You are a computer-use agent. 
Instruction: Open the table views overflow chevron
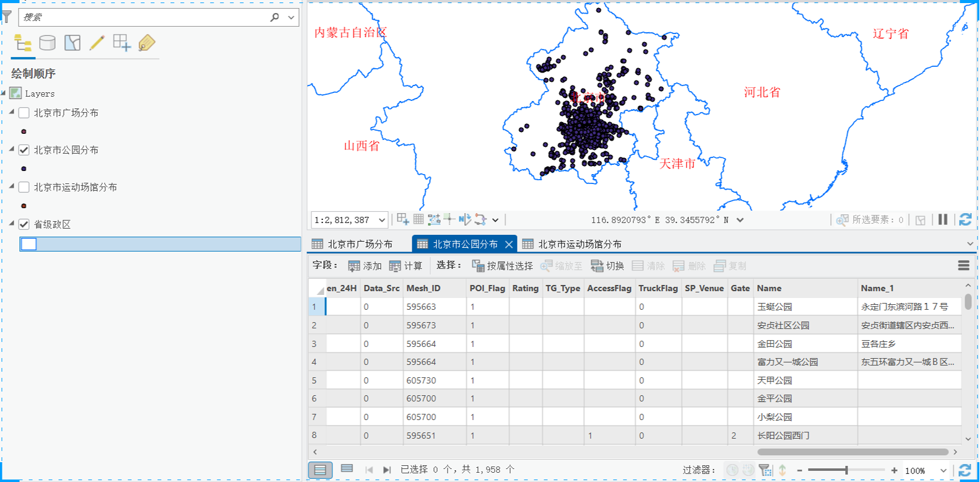(x=970, y=244)
